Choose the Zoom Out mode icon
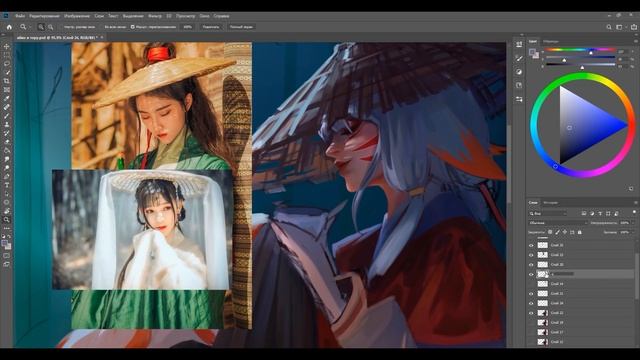Viewport: 640px width, 360px height. tap(51, 27)
